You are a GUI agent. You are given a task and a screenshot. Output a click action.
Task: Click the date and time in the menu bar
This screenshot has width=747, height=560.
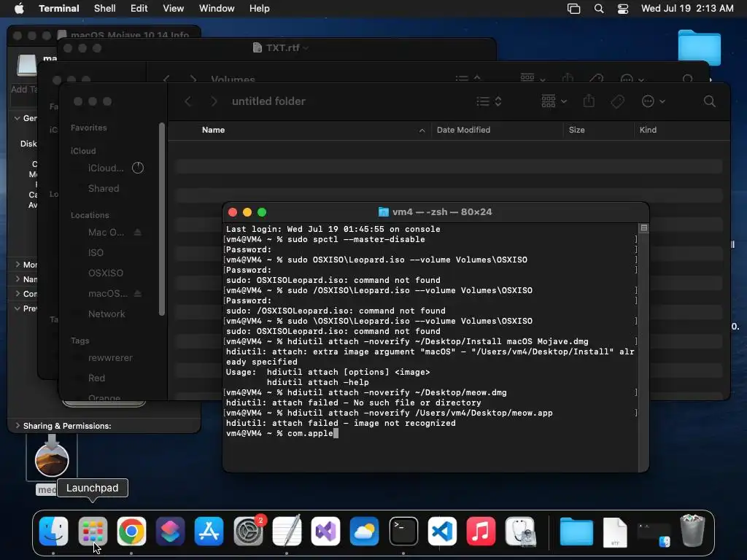(x=687, y=9)
